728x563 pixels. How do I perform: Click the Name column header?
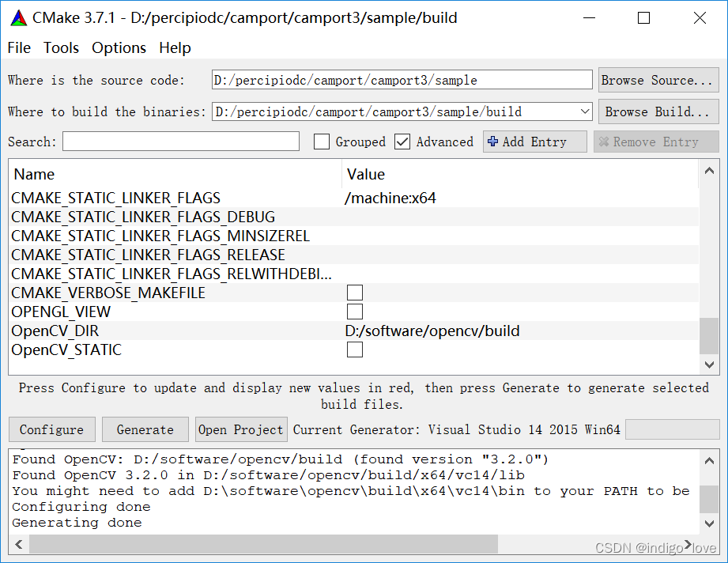pos(175,174)
